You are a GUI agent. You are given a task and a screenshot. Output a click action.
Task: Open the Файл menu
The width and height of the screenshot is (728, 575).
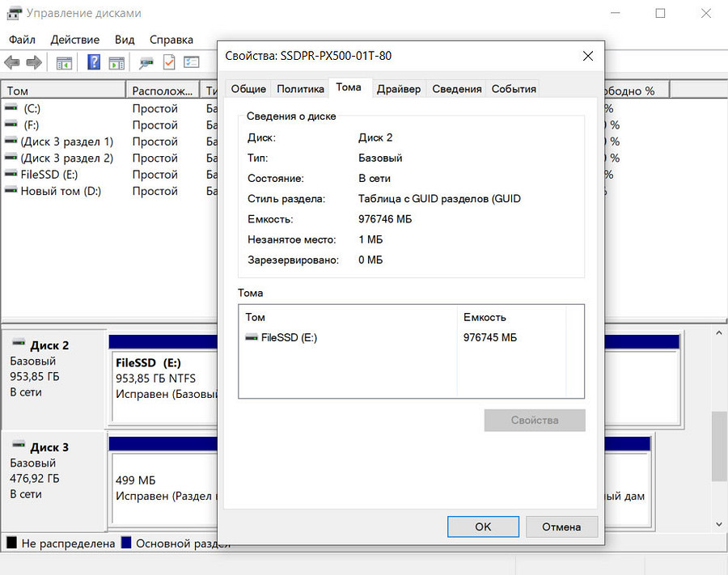point(22,40)
